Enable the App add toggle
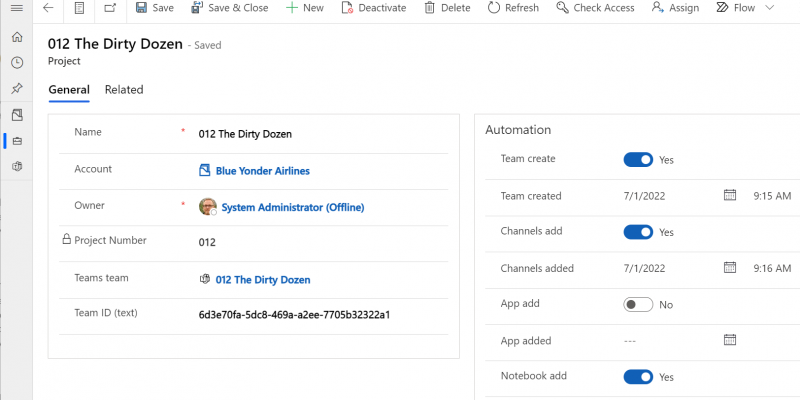The height and width of the screenshot is (400, 800). pos(638,304)
